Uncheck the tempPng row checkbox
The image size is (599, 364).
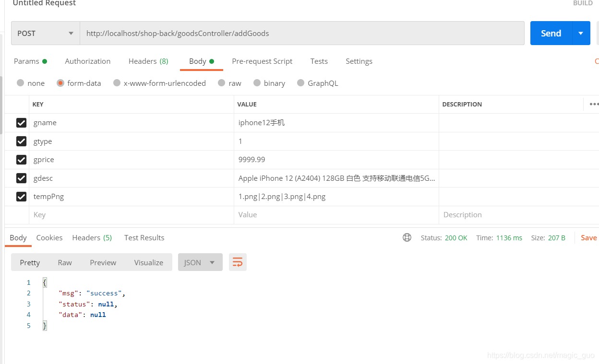click(x=21, y=197)
